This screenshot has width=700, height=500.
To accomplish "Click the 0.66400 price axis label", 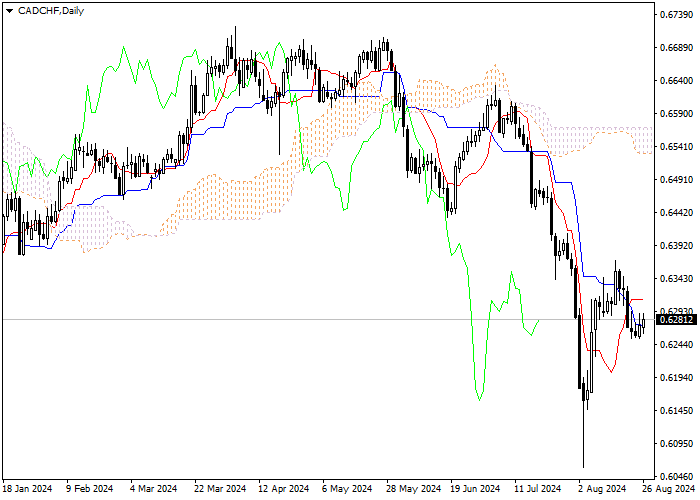I will (676, 81).
